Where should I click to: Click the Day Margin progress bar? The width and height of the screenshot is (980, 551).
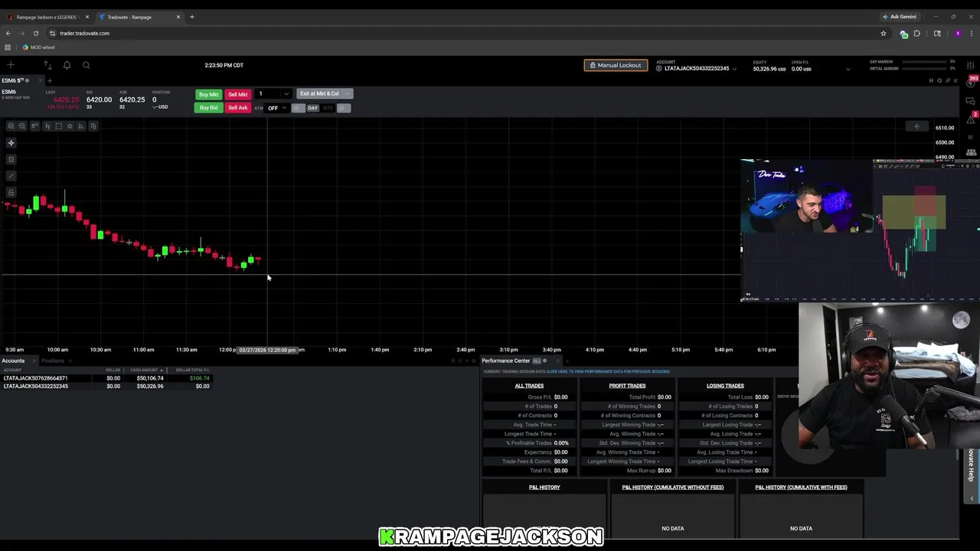point(926,61)
